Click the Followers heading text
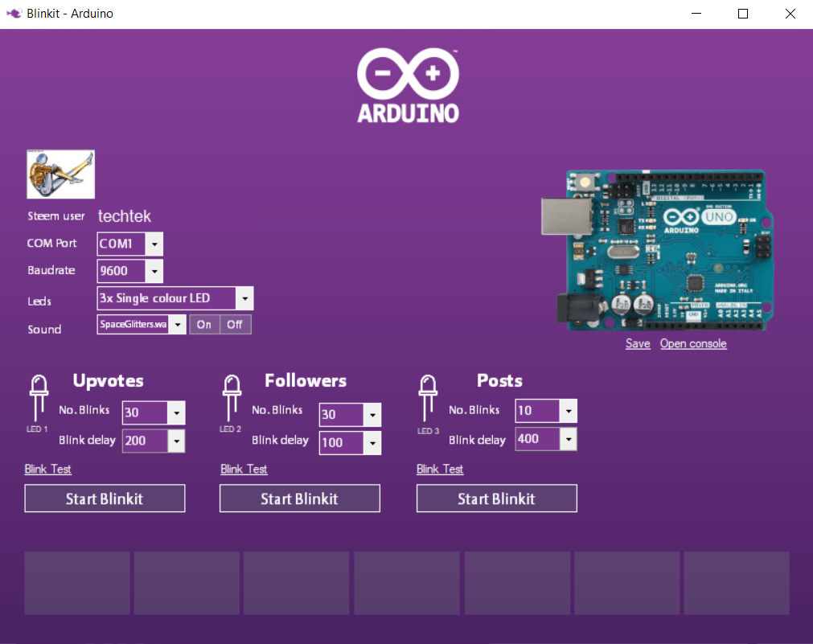 (x=306, y=380)
